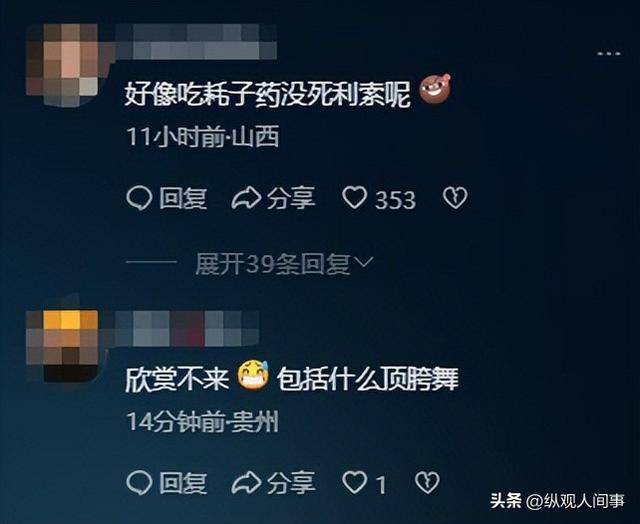The width and height of the screenshot is (640, 524).
Task: Click reply bubble icon on Shanxi comment
Action: click(x=140, y=198)
